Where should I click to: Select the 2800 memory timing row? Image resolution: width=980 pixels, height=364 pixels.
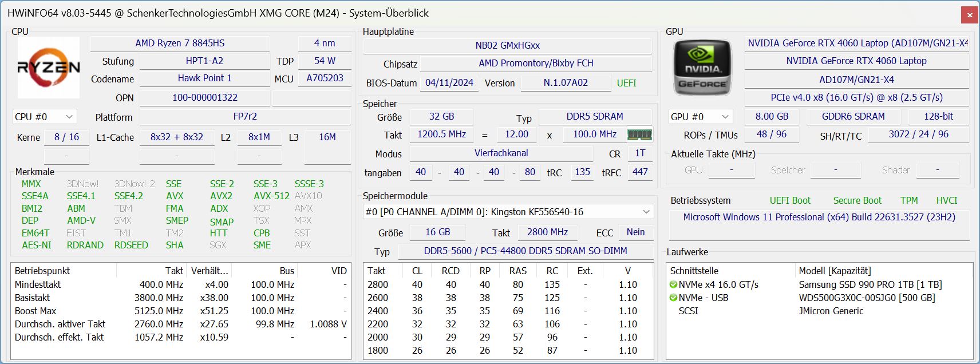[378, 284]
